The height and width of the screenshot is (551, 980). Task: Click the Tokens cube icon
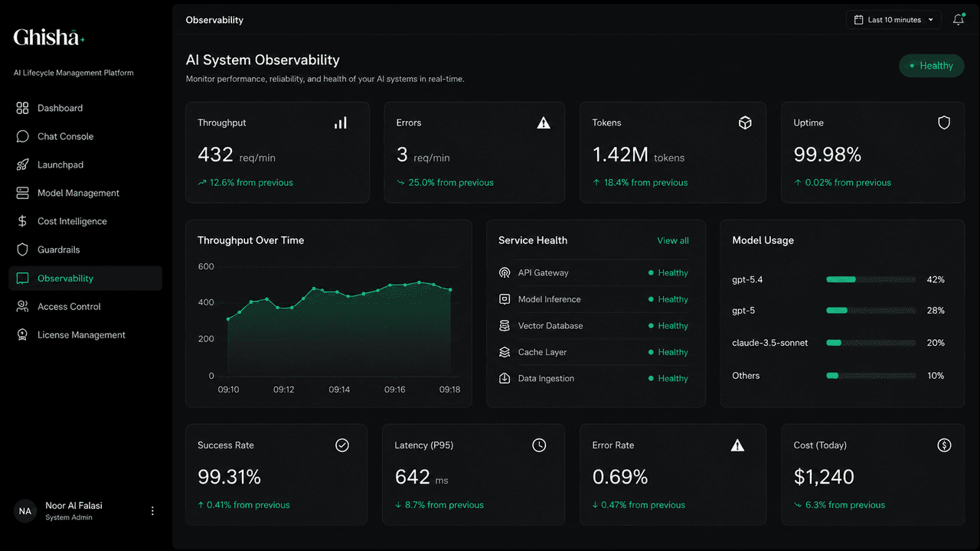(745, 122)
